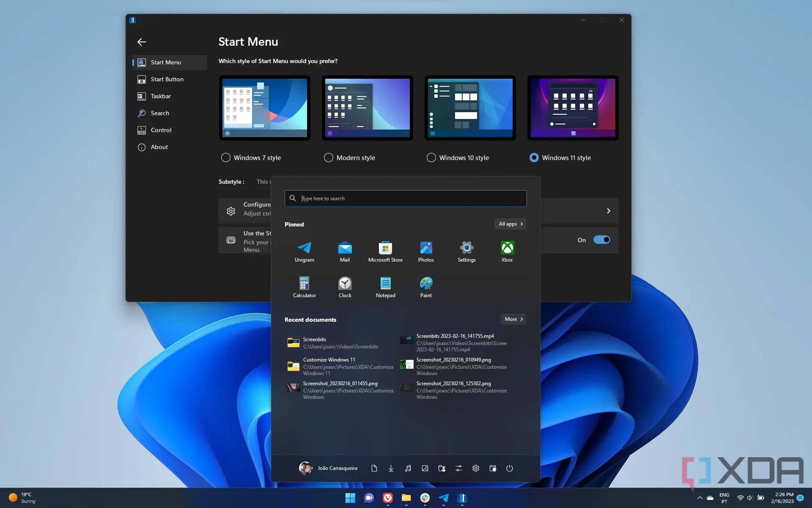Select Modern style radio button
This screenshot has width=812, height=508.
(329, 157)
